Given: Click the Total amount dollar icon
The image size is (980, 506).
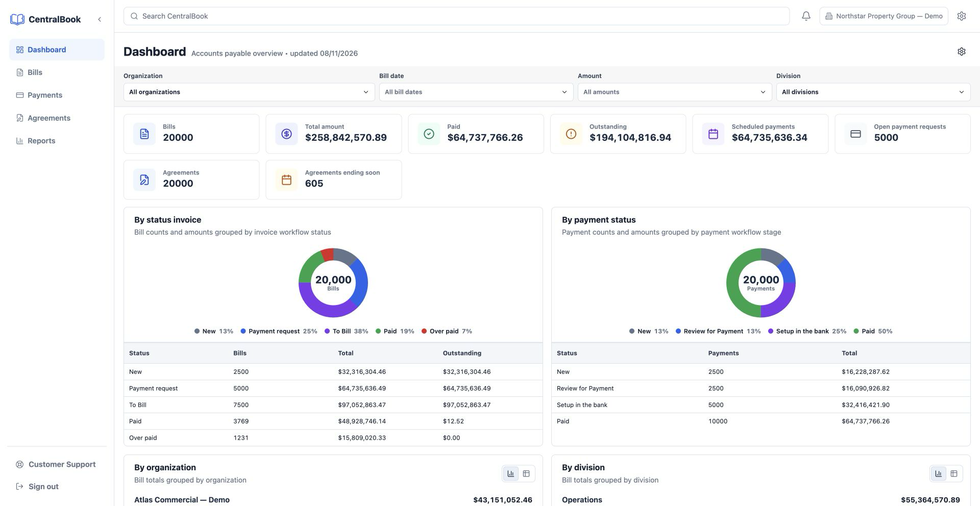Looking at the screenshot, I should [286, 134].
